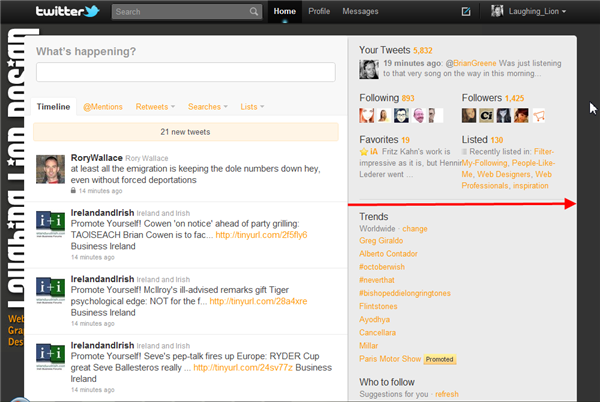Click the first Followers user avatar
600x402 pixels.
point(470,116)
